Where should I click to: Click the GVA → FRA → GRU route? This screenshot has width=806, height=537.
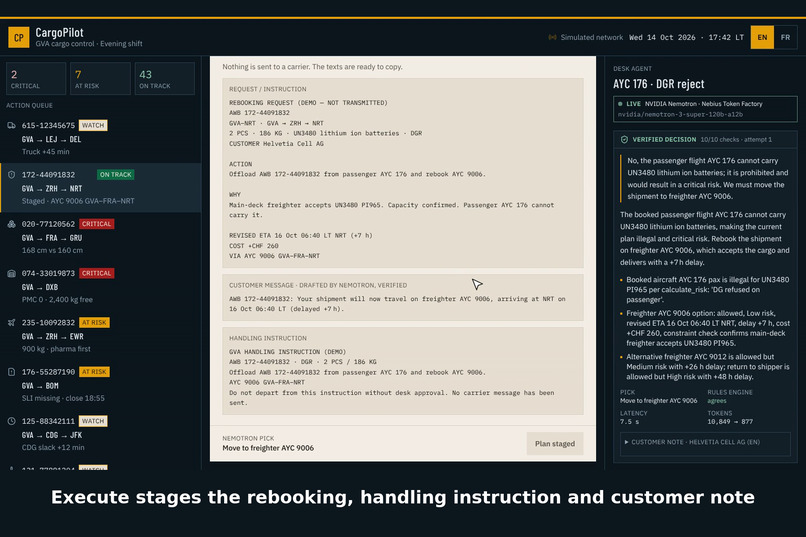pos(52,238)
